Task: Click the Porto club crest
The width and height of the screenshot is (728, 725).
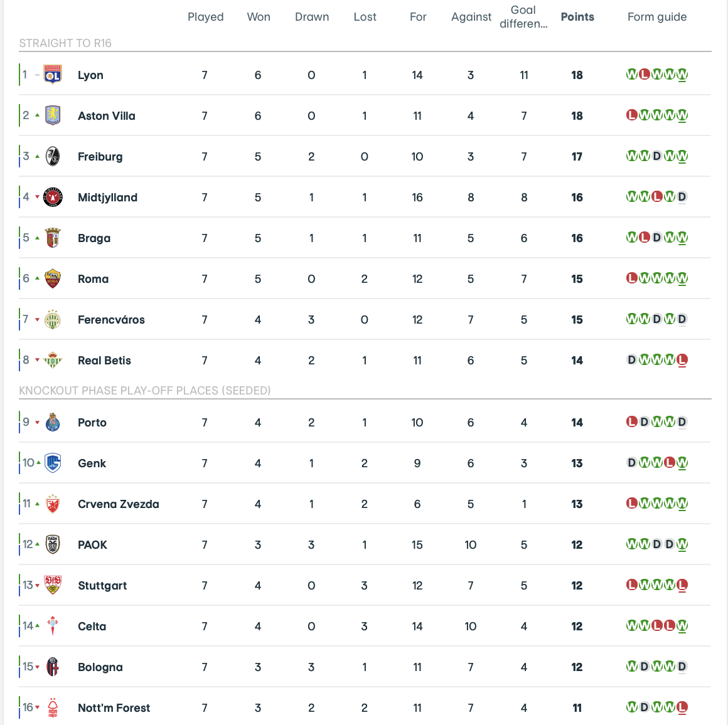Action: pos(53,423)
